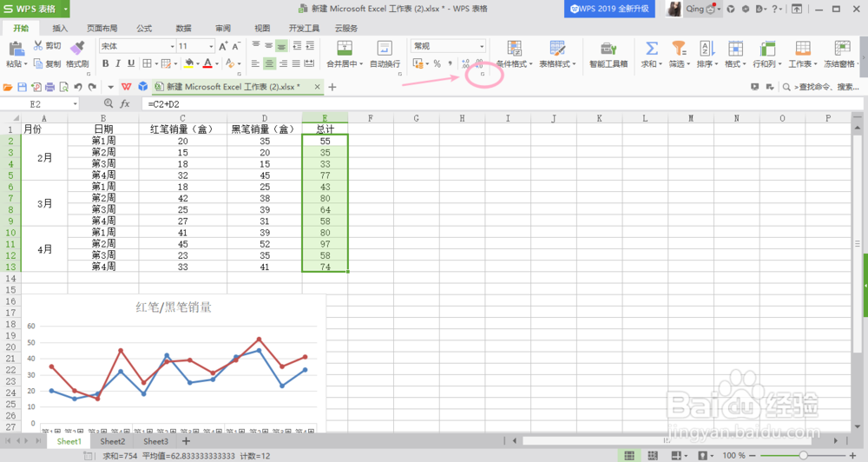
Task: Click the Copy (复制) icon
Action: [38, 63]
